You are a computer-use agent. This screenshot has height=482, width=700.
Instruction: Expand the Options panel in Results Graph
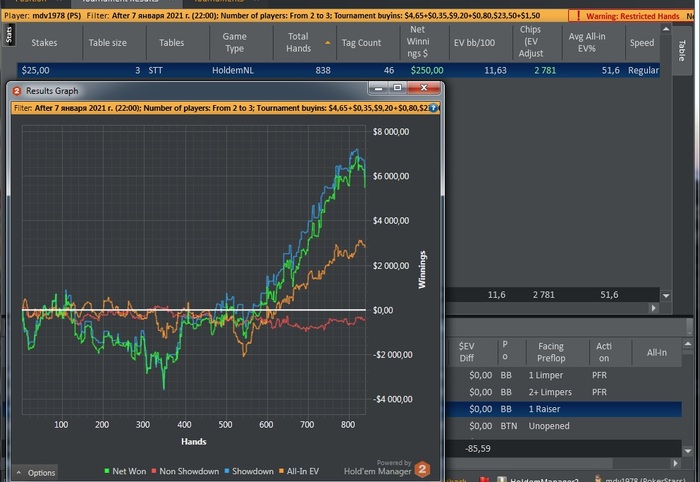pos(36,473)
